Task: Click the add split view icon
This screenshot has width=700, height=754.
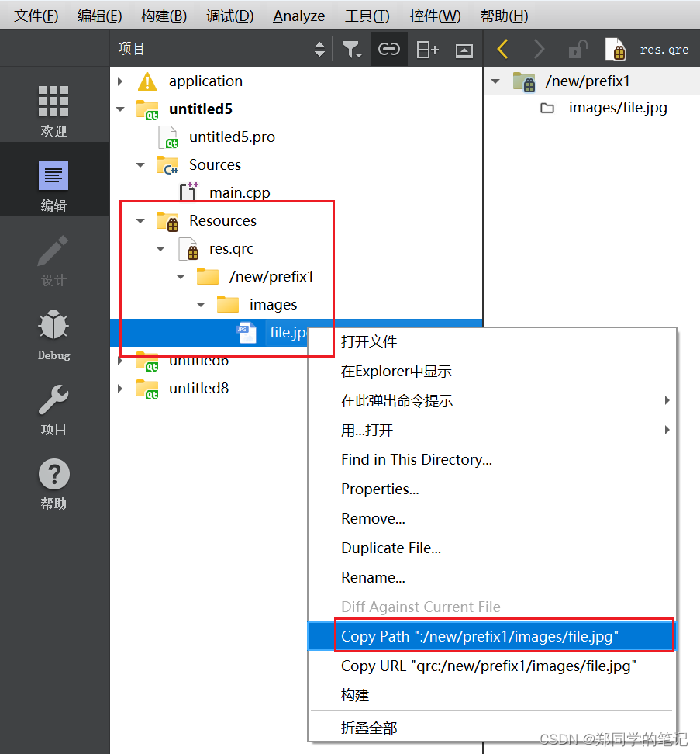Action: pyautogui.click(x=426, y=49)
